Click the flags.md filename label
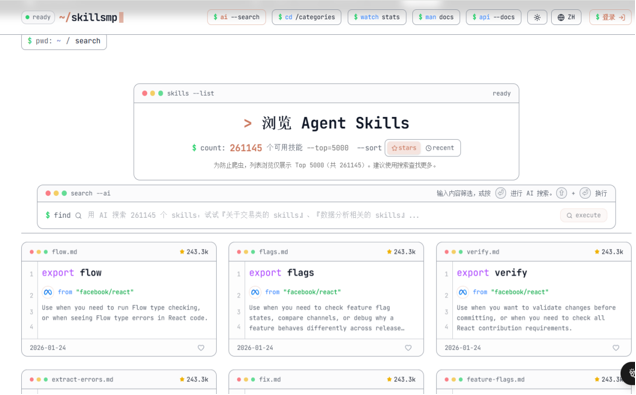This screenshot has width=636, height=395. coord(273,252)
